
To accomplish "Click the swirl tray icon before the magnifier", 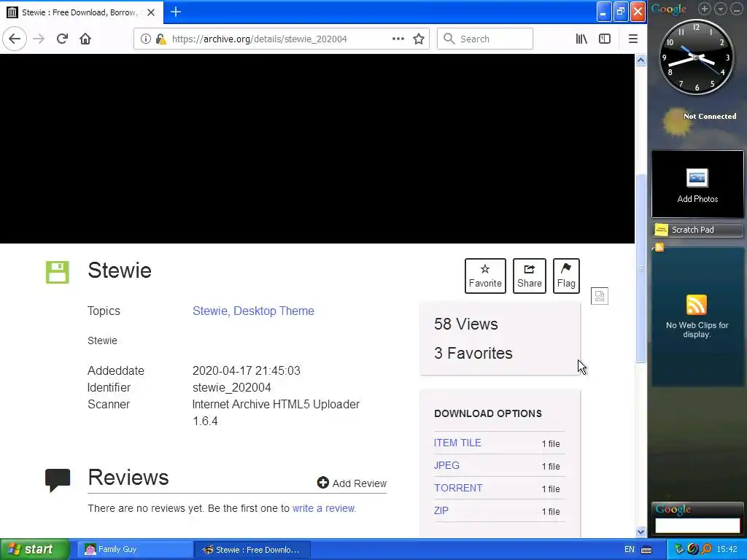I will click(693, 549).
